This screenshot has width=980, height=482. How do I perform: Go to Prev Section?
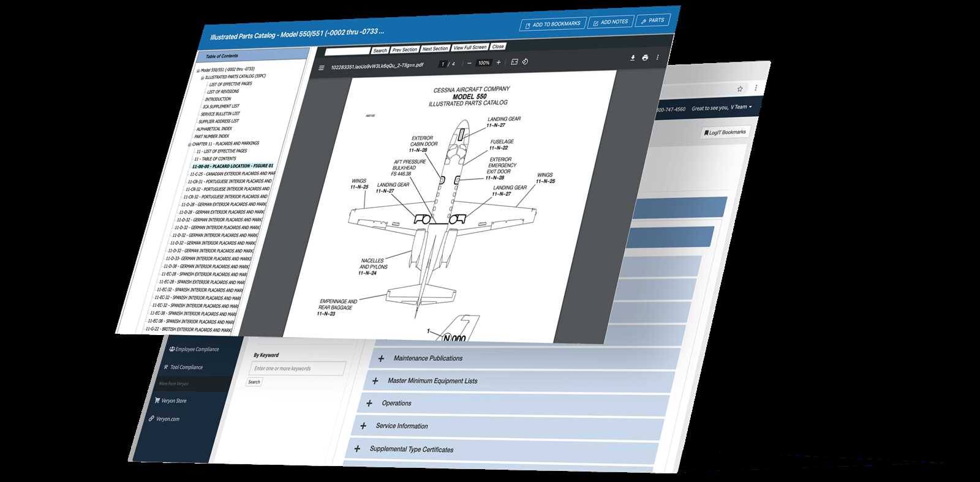pyautogui.click(x=404, y=50)
